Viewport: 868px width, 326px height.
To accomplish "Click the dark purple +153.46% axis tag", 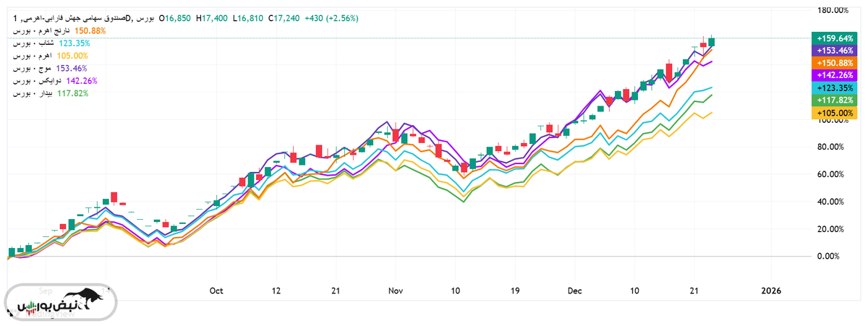I will pyautogui.click(x=834, y=51).
